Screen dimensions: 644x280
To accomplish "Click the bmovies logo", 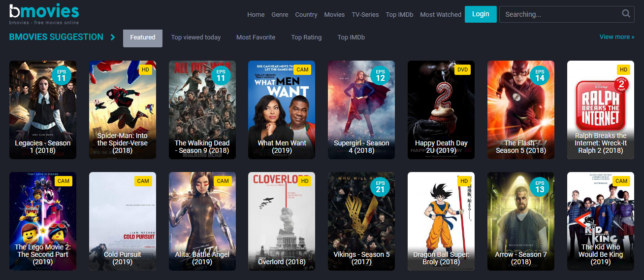I will pyautogui.click(x=44, y=13).
